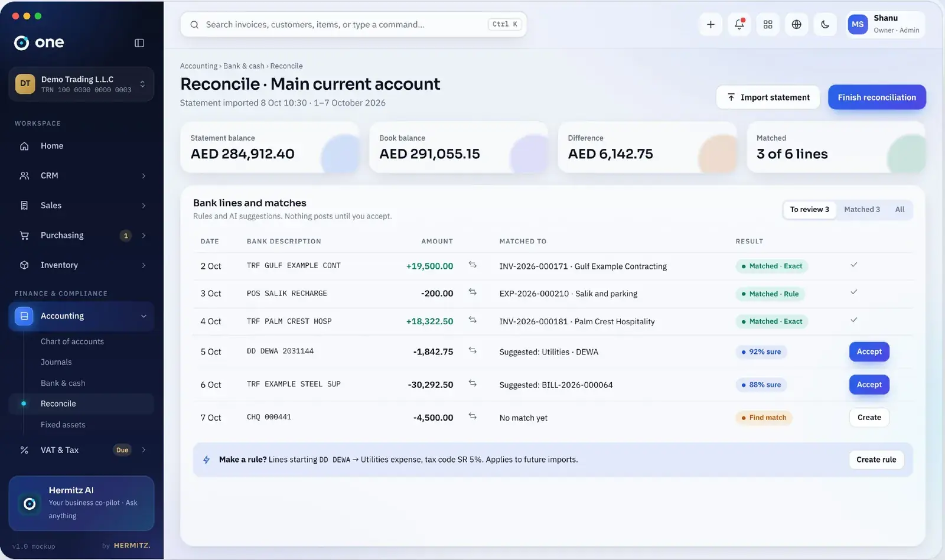Open Journals in sidebar
The width and height of the screenshot is (945, 560).
tap(56, 362)
